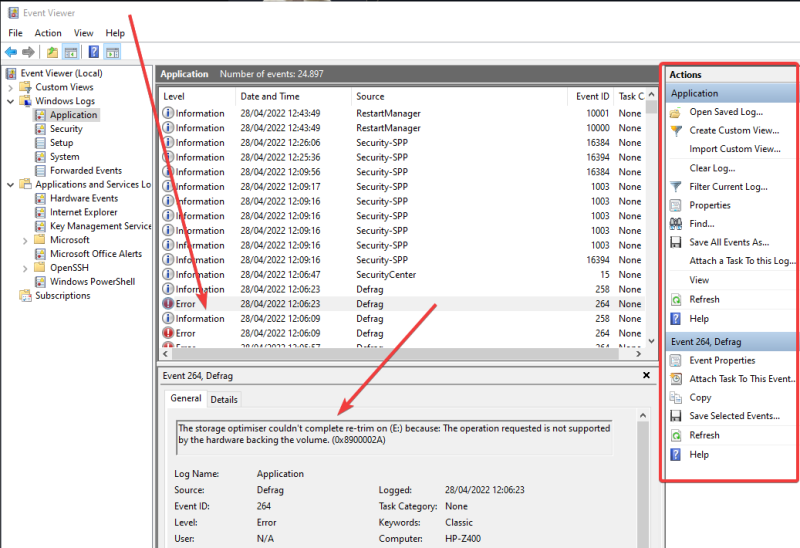This screenshot has height=548, width=800.
Task: Click Save All Events As action
Action: 729,242
